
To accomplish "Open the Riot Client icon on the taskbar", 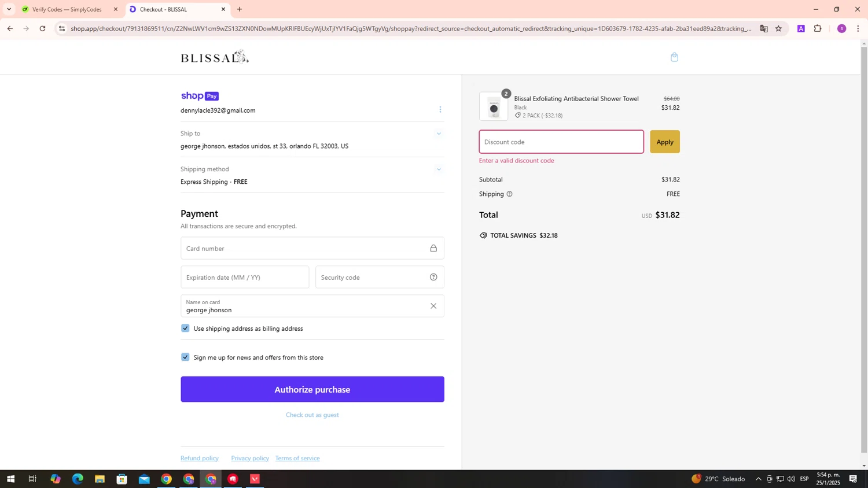I will [x=233, y=479].
